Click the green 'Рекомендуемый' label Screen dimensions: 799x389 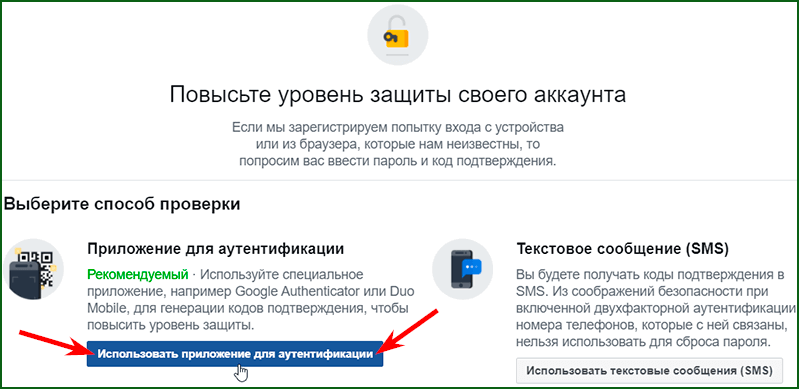(138, 275)
